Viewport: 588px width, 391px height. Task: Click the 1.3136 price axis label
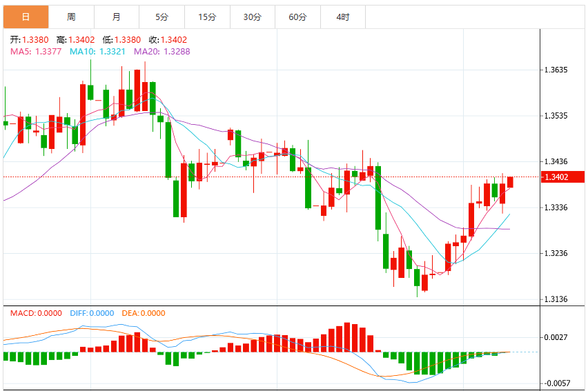tap(556, 299)
